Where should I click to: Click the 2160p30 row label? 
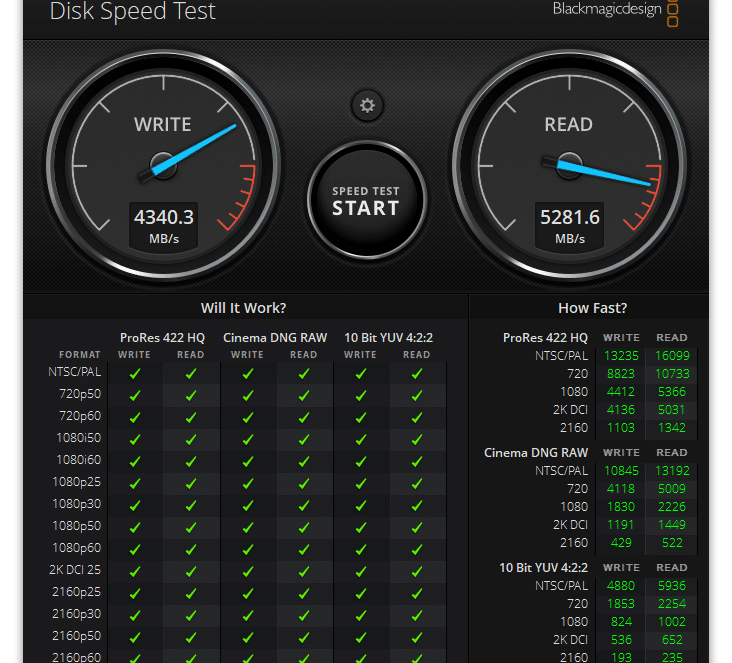pyautogui.click(x=77, y=614)
